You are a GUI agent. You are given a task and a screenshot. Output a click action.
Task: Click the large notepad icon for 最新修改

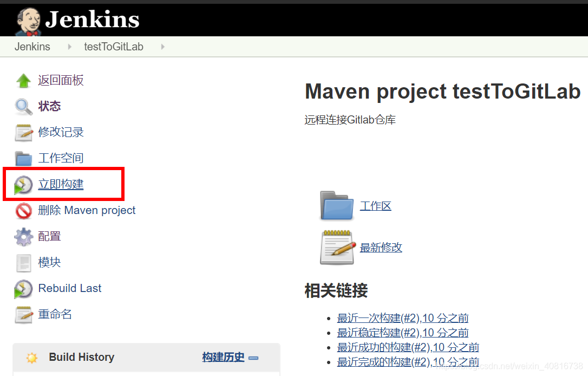pos(337,248)
